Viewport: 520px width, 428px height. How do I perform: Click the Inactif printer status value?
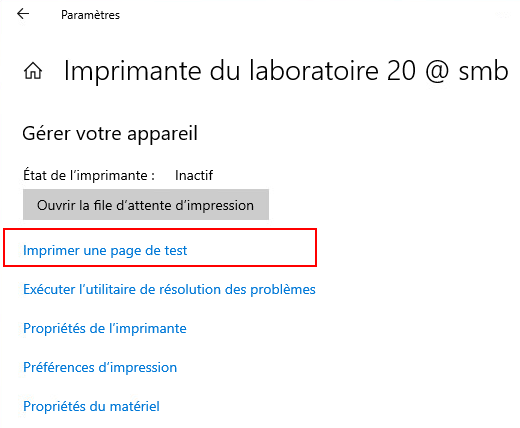tap(194, 175)
